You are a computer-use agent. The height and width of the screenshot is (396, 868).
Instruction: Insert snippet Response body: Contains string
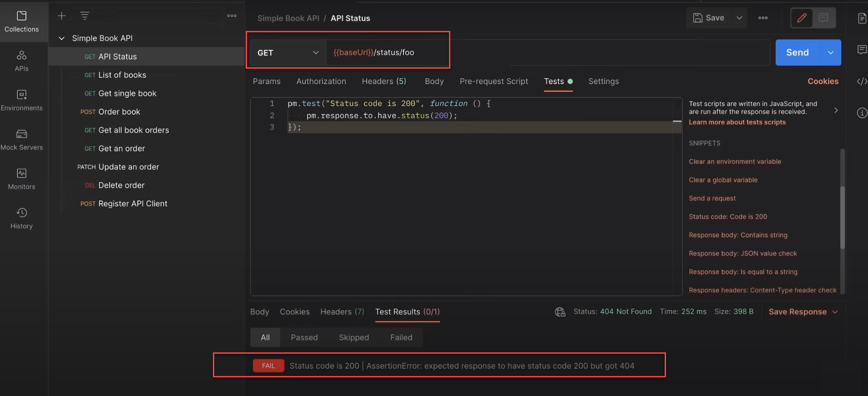tap(738, 235)
